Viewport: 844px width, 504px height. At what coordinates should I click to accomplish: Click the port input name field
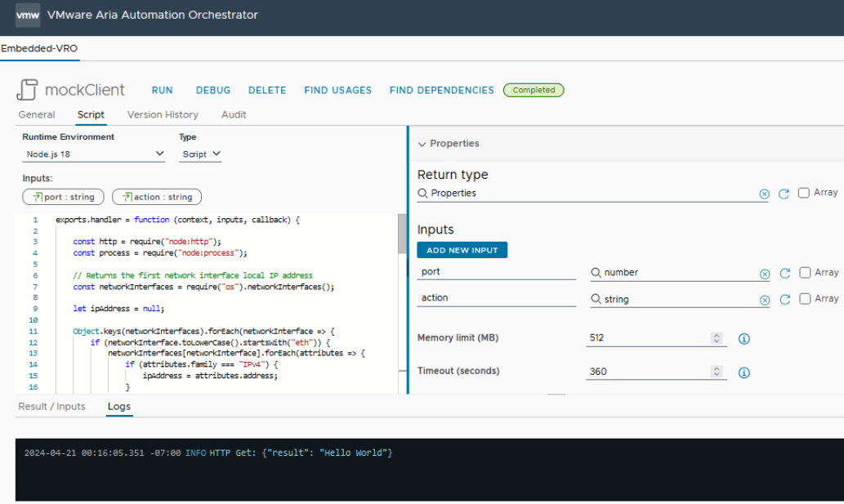496,272
